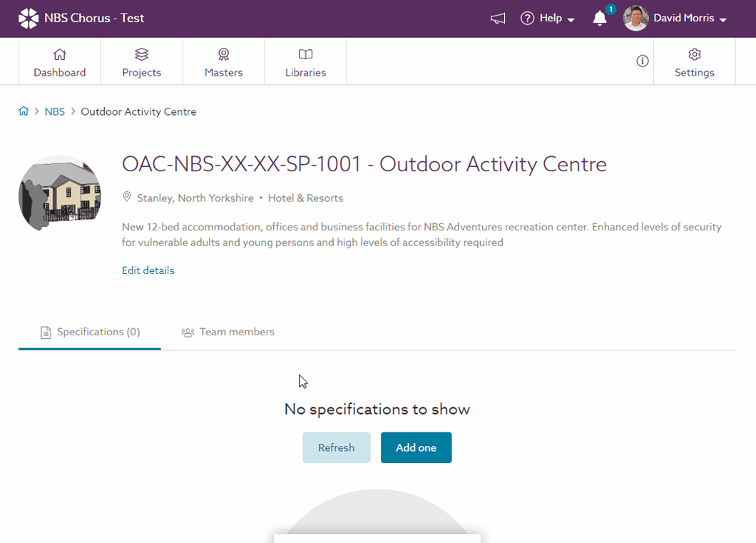Click the project title heading
The width and height of the screenshot is (756, 543).
[364, 164]
